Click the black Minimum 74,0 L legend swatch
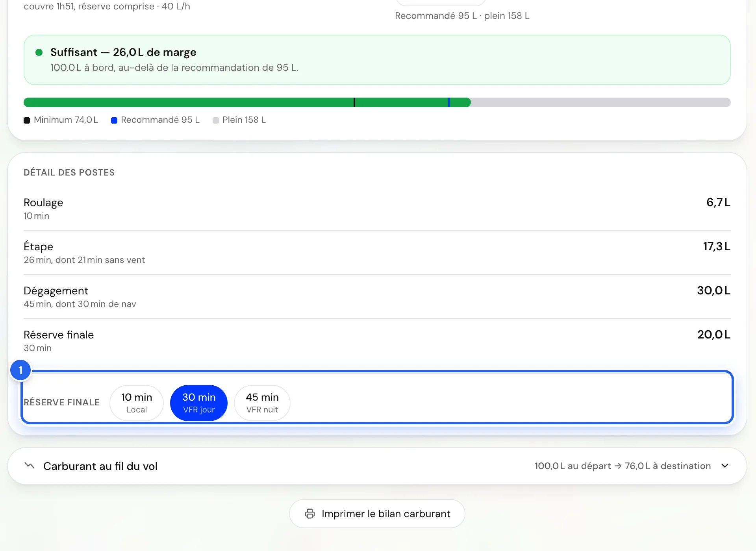 click(27, 120)
